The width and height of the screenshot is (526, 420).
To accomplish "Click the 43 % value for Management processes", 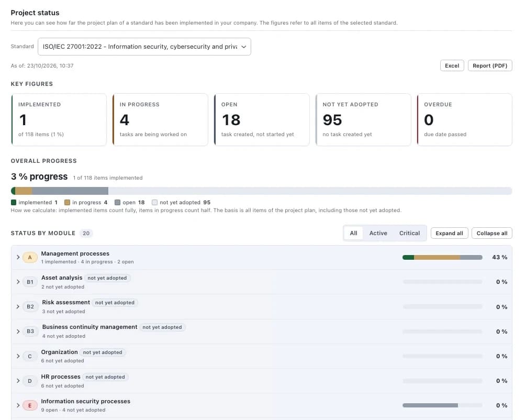I will (499, 258).
